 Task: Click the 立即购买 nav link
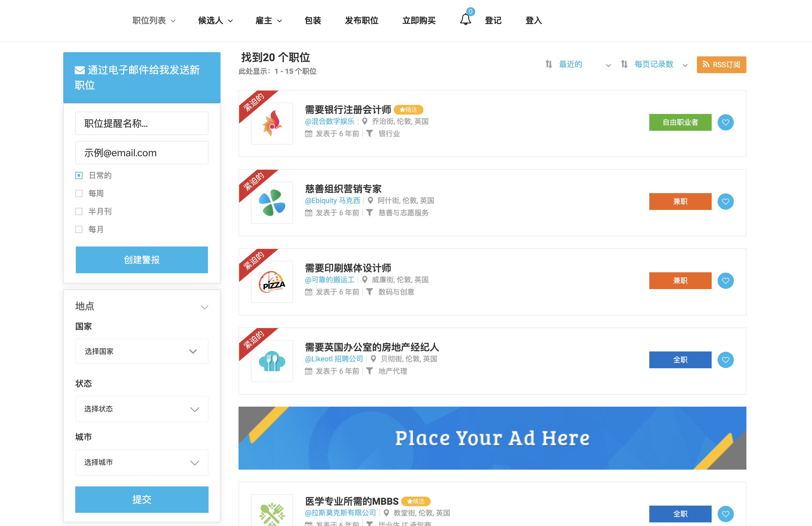point(419,20)
